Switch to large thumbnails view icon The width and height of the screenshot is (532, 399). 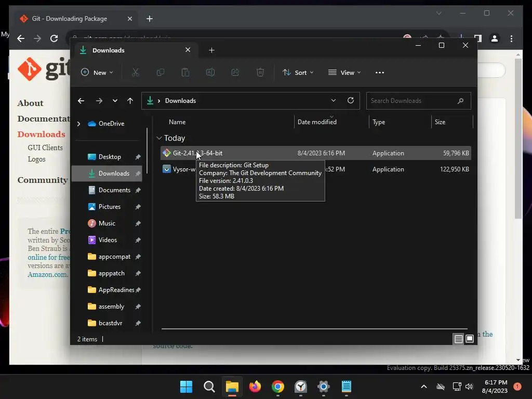tap(470, 339)
